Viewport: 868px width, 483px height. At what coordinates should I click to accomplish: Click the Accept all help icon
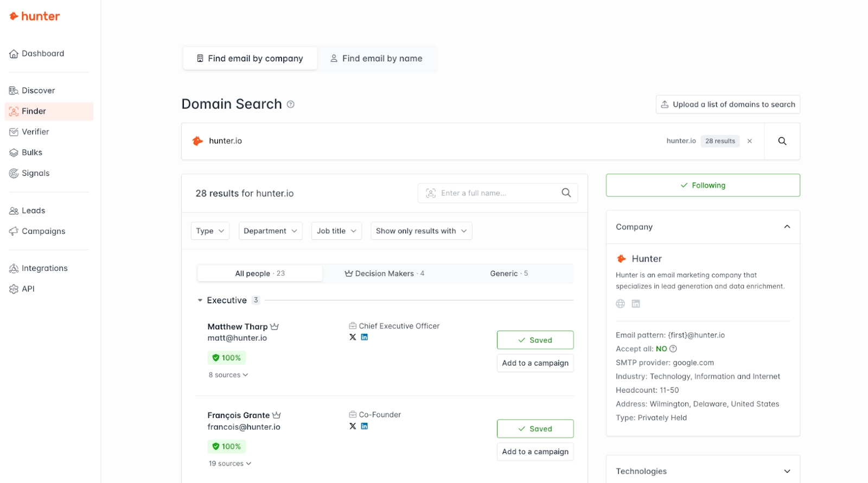[673, 349]
